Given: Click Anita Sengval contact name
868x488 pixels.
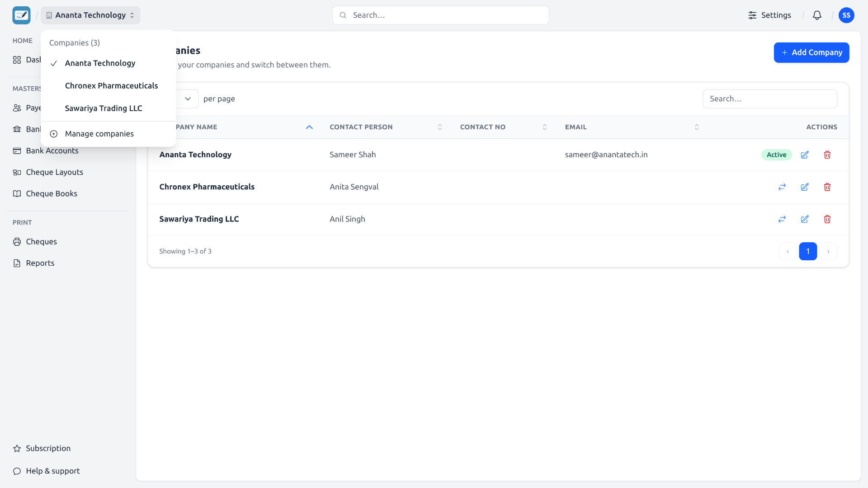Looking at the screenshot, I should pos(354,187).
